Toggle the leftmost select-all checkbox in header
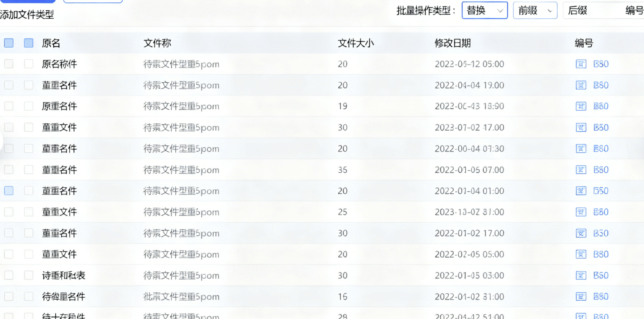 (x=9, y=43)
